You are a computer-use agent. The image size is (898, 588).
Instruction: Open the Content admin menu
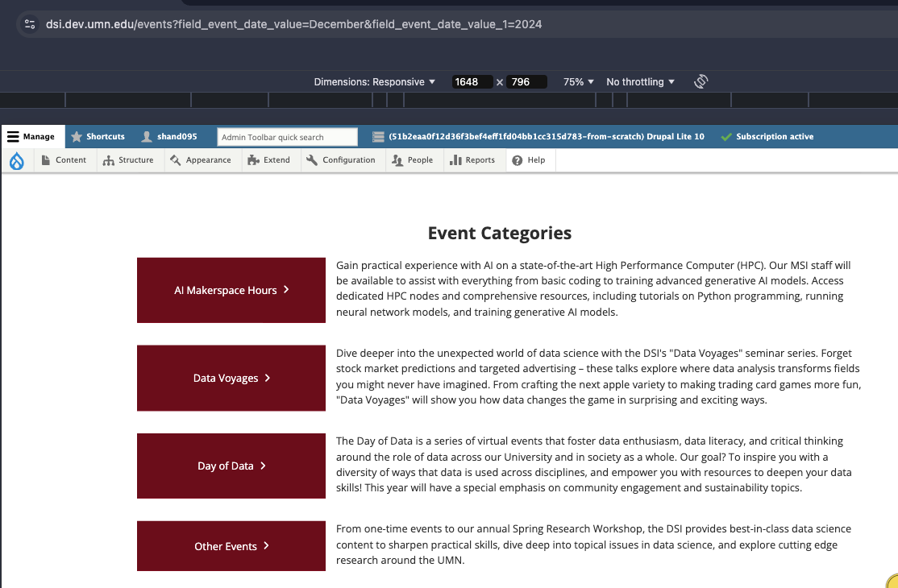(x=64, y=160)
